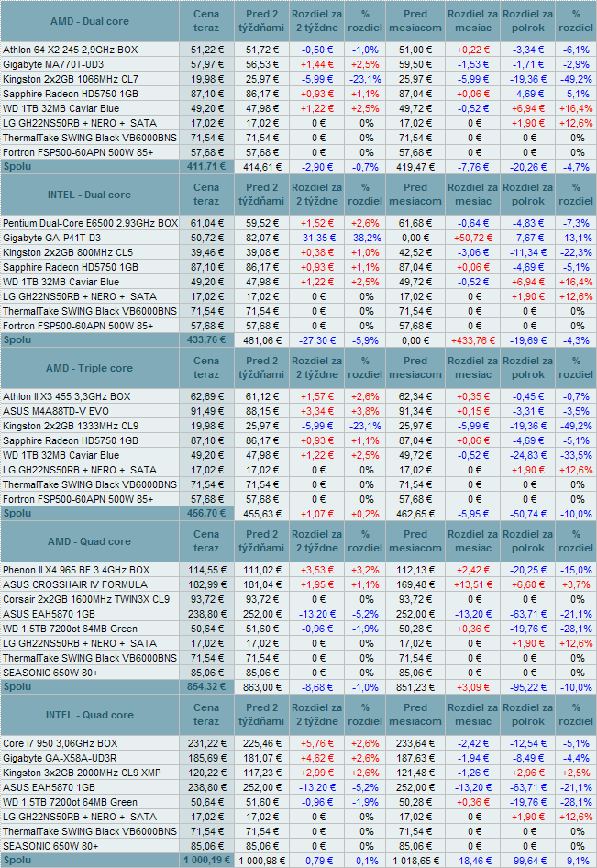The height and width of the screenshot is (868, 597).
Task: Click the '419,47 €' month-ago total
Action: [415, 167]
